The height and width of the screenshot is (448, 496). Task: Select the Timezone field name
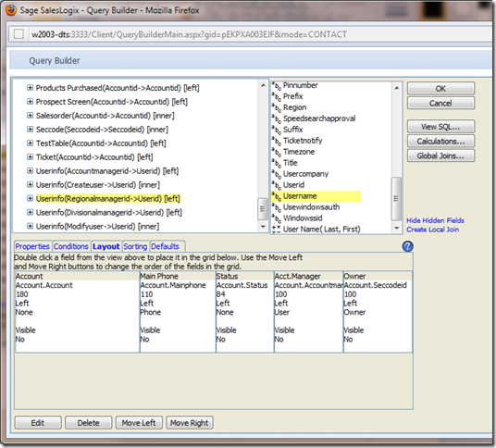299,152
